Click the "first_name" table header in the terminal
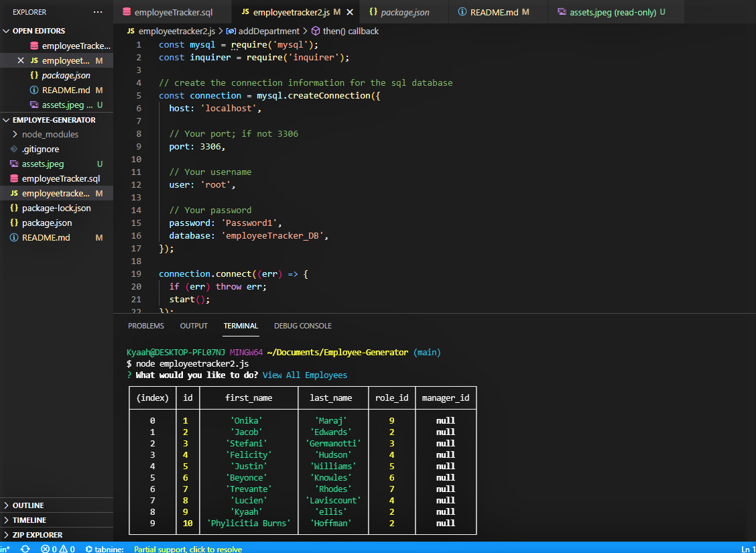Image resolution: width=756 pixels, height=553 pixels. 249,397
